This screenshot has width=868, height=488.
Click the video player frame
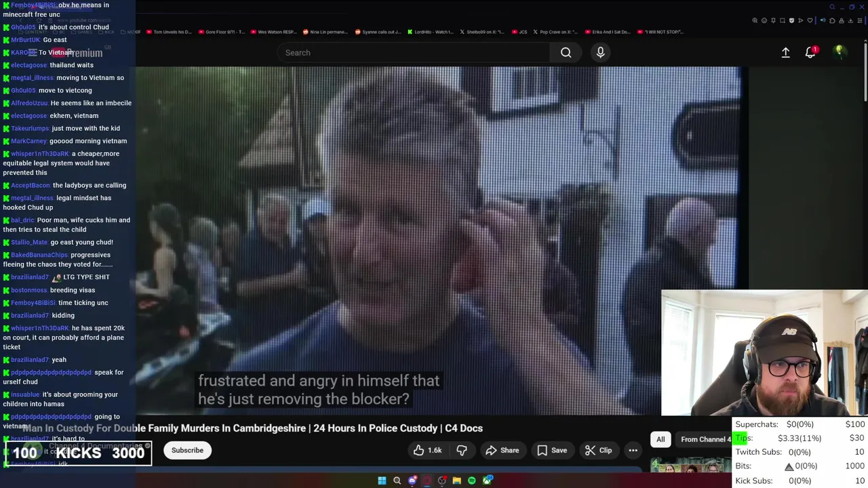click(x=438, y=241)
